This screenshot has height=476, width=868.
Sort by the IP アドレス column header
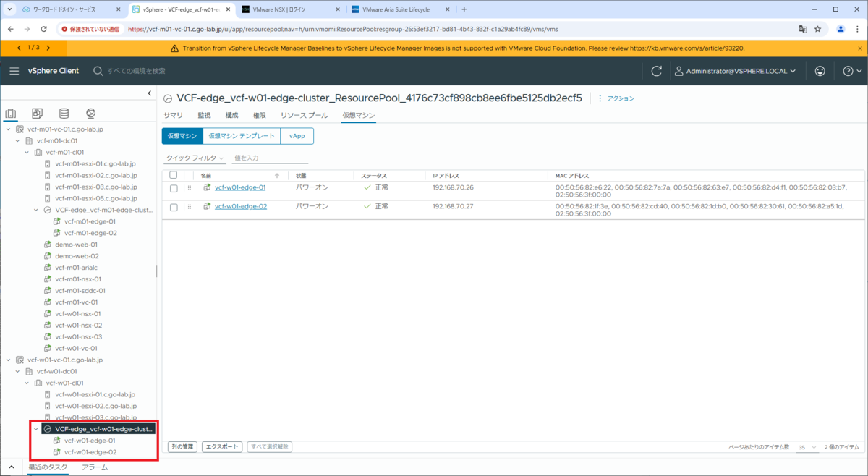[x=446, y=176]
